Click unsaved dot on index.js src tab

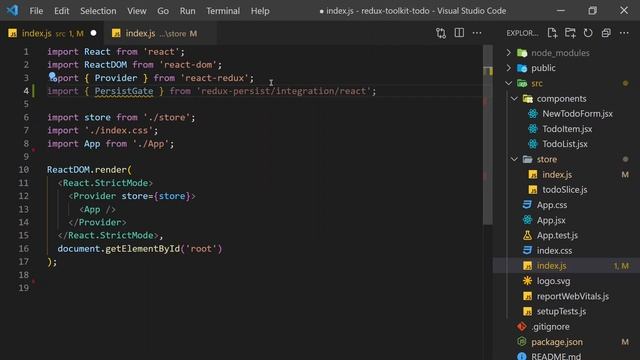[93, 33]
